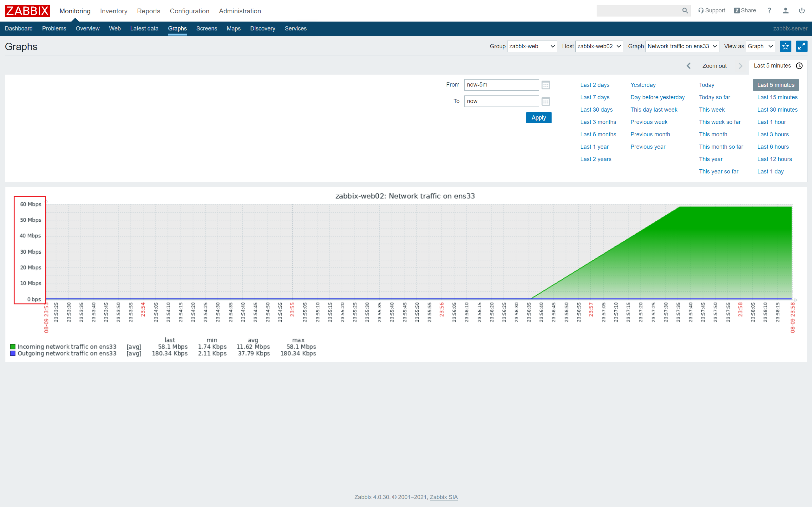
Task: Open the help question mark icon
Action: tap(769, 11)
